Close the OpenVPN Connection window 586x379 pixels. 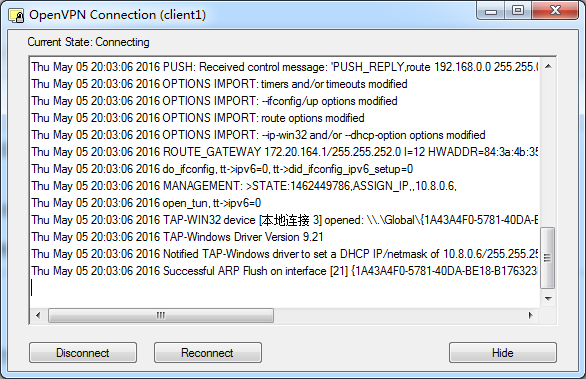pos(555,10)
